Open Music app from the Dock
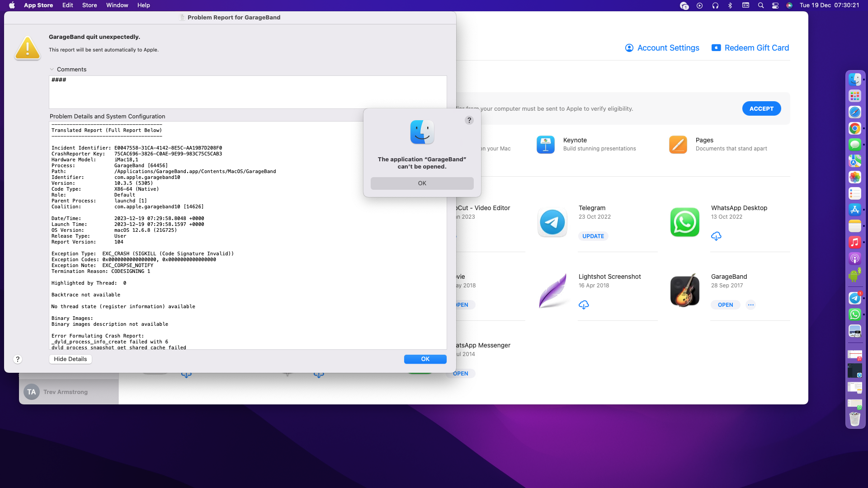868x488 pixels. (x=854, y=242)
